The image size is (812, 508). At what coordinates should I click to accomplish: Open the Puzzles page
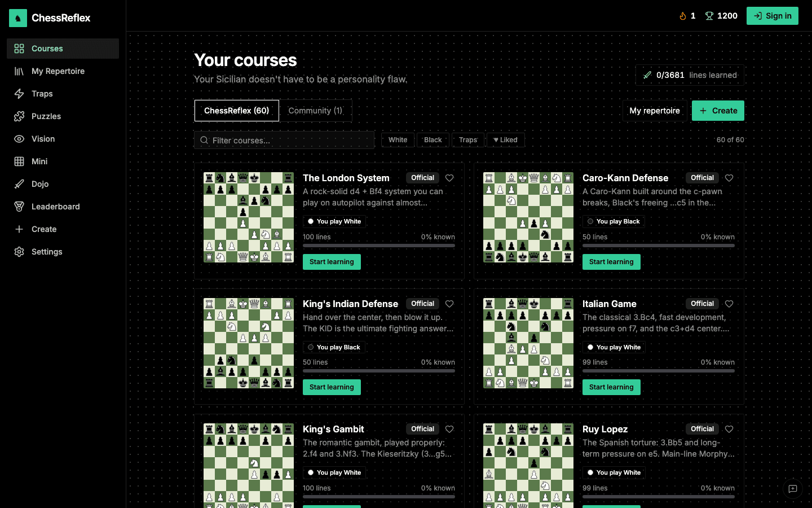tap(63, 116)
